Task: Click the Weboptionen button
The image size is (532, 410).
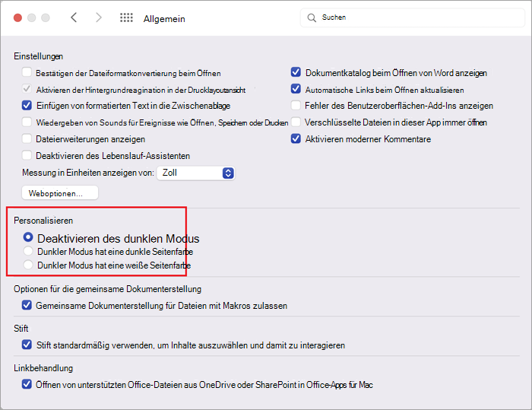Action: (x=60, y=193)
